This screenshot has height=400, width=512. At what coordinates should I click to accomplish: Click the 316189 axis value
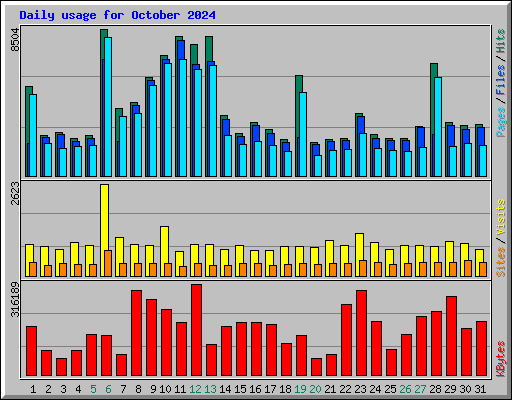click(15, 299)
